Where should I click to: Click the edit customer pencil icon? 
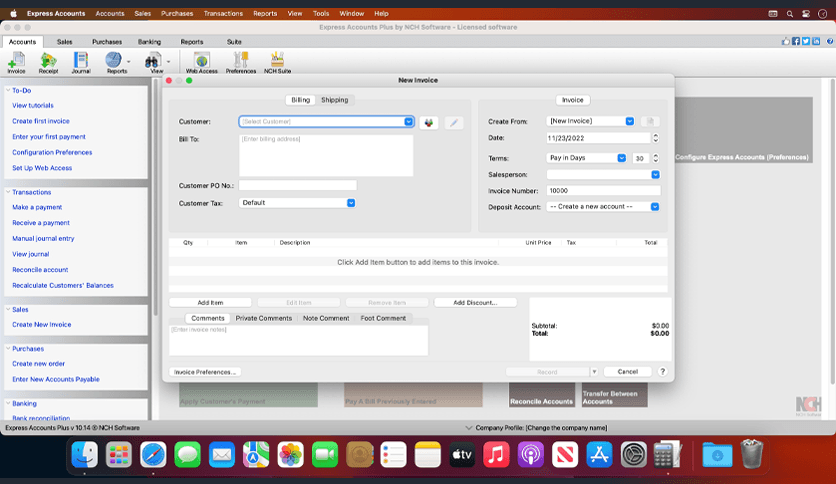point(454,123)
